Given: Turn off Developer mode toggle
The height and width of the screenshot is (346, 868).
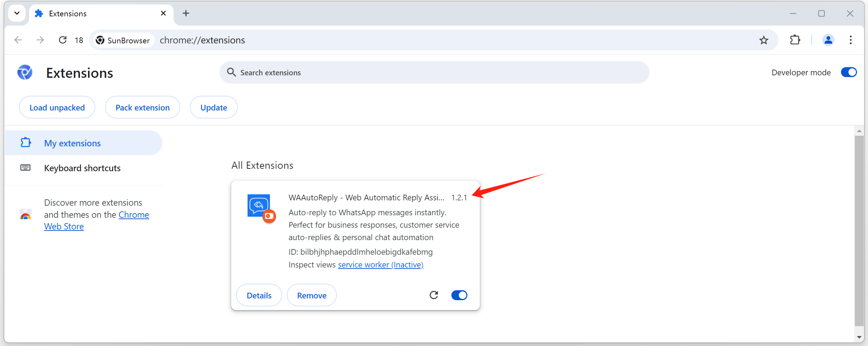Looking at the screenshot, I should 848,72.
